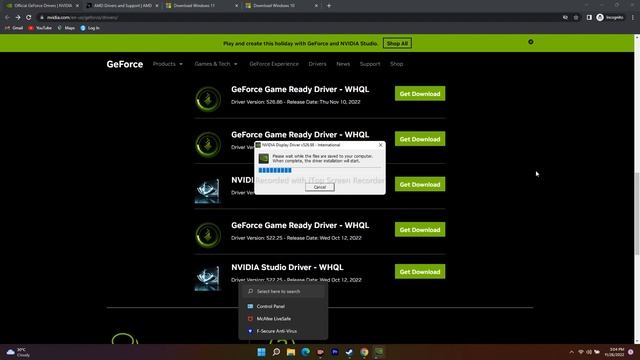Open File Explorer from taskbar
The height and width of the screenshot is (360, 640).
click(291, 352)
